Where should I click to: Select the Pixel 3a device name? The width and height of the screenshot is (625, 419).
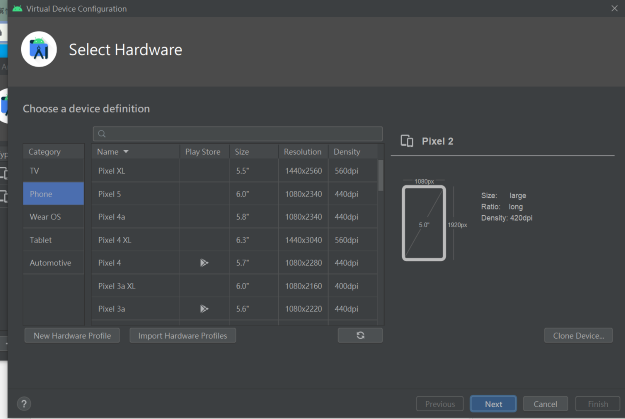pyautogui.click(x=112, y=309)
